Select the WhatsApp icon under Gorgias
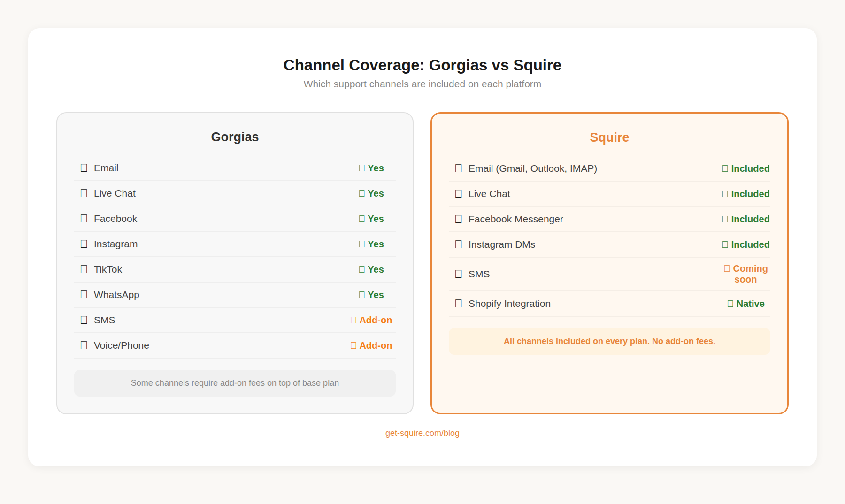 click(84, 294)
